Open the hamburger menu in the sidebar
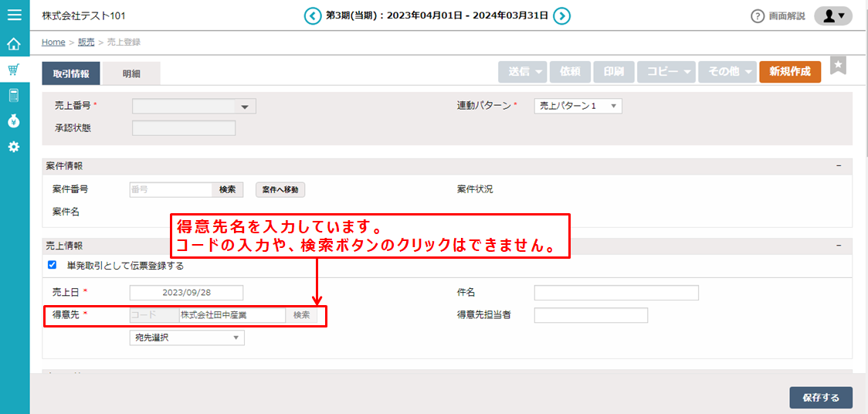The height and width of the screenshot is (414, 868). (14, 15)
